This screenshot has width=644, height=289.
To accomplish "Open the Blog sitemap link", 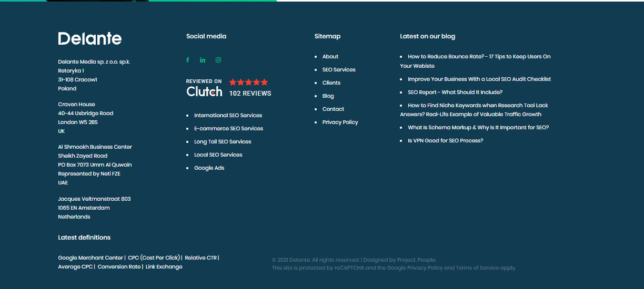I will click(328, 96).
